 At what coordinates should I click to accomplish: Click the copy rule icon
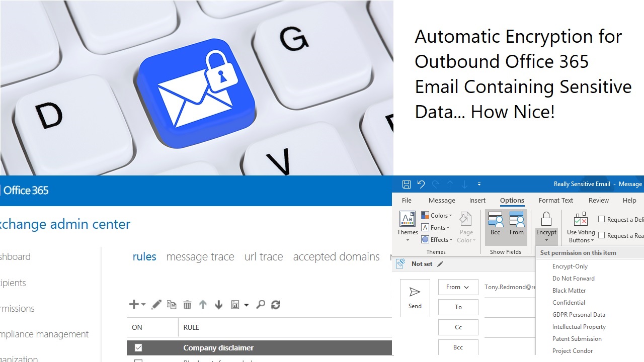point(172,304)
